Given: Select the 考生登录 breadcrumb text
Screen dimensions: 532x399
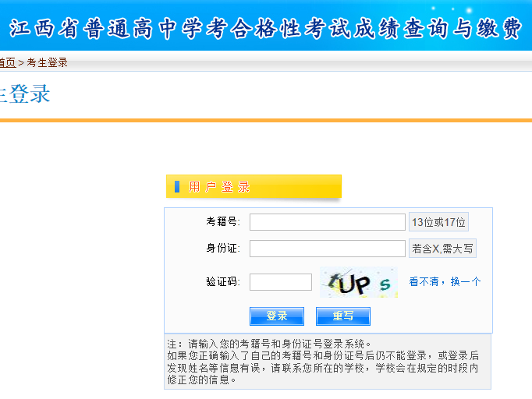Looking at the screenshot, I should point(47,62).
